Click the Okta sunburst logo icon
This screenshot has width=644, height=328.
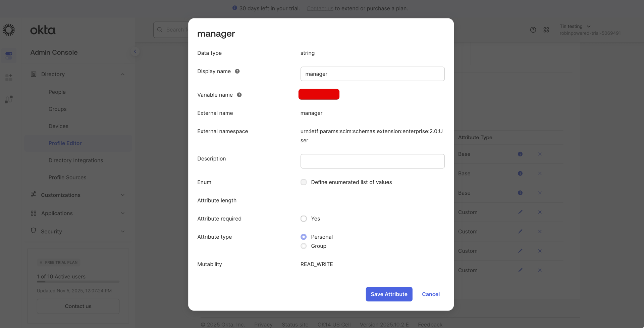pos(9,30)
